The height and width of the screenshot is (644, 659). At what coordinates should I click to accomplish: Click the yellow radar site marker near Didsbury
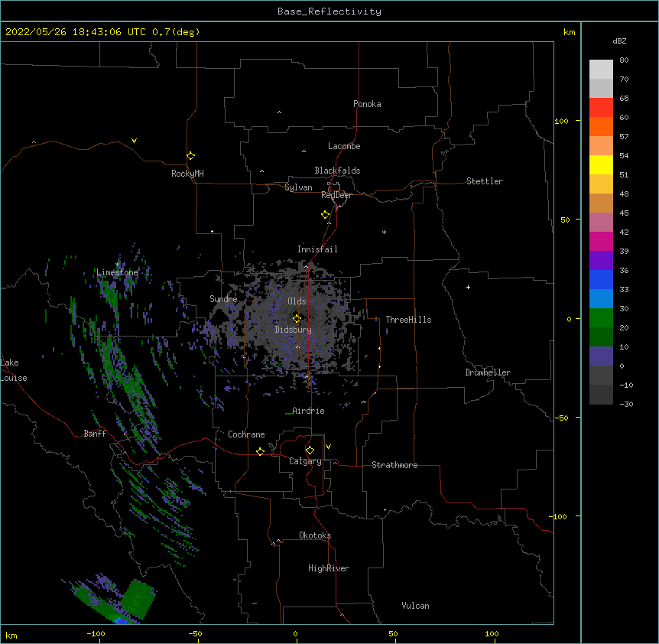pos(297,318)
